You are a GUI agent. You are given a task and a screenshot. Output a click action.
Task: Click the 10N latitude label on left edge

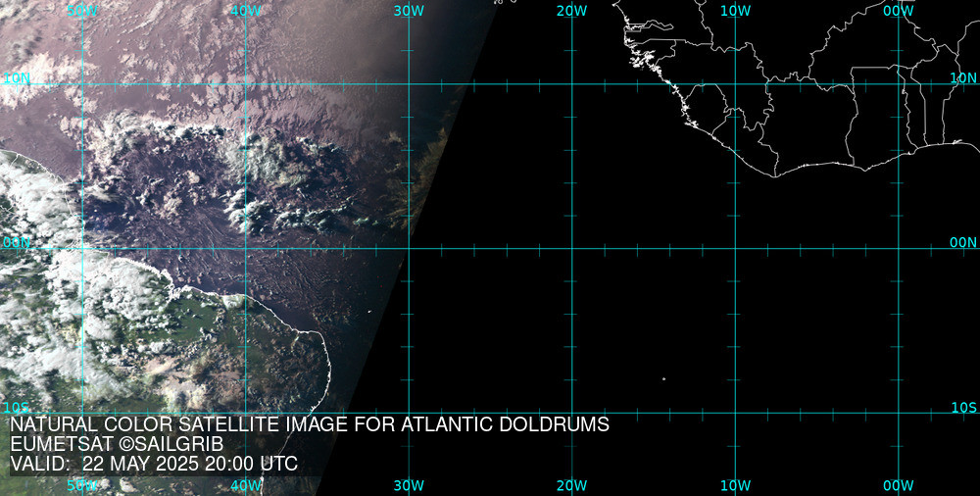click(17, 78)
